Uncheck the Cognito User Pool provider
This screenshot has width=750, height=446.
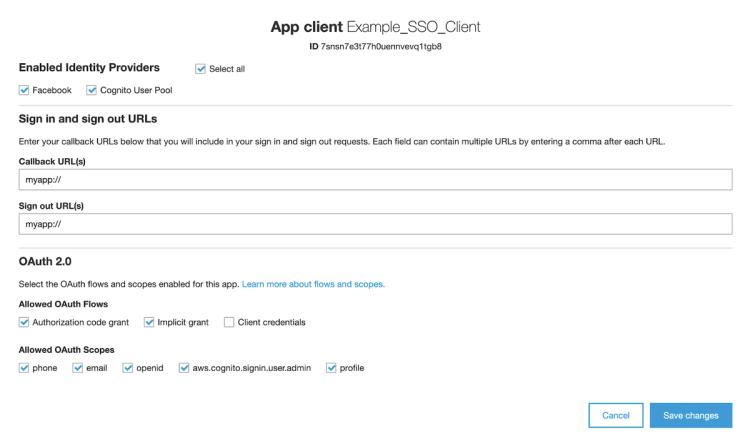pyautogui.click(x=91, y=90)
